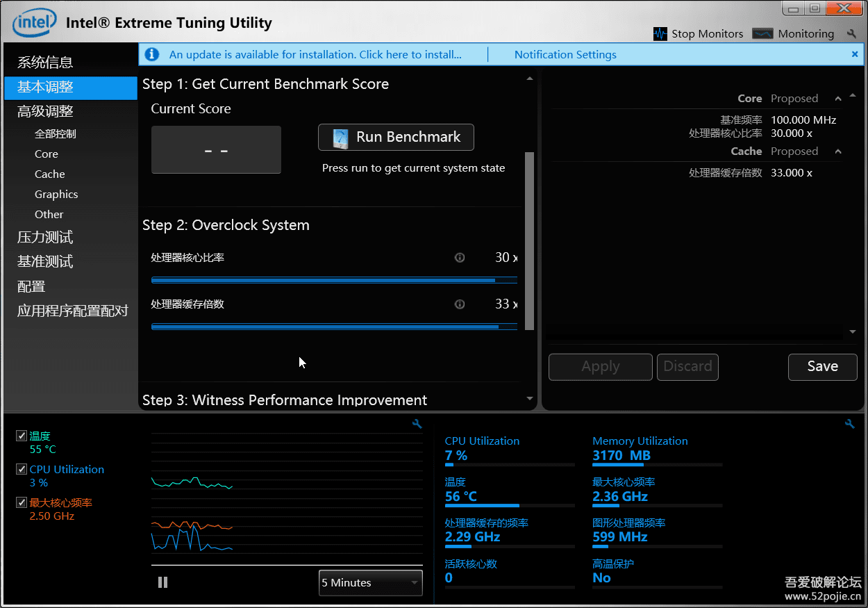Screen dimensions: 868x608
Task: Click the 基准频率 100.000 MHz value
Action: [803, 120]
